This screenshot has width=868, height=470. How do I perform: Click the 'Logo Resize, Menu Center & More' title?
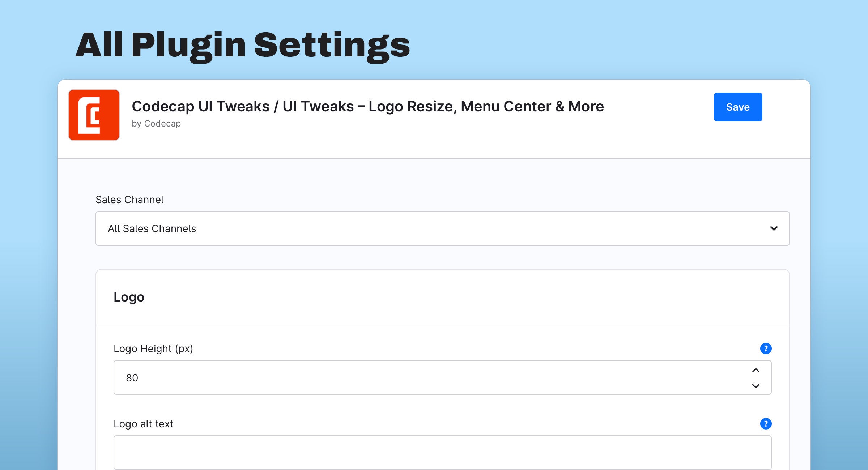click(x=486, y=106)
